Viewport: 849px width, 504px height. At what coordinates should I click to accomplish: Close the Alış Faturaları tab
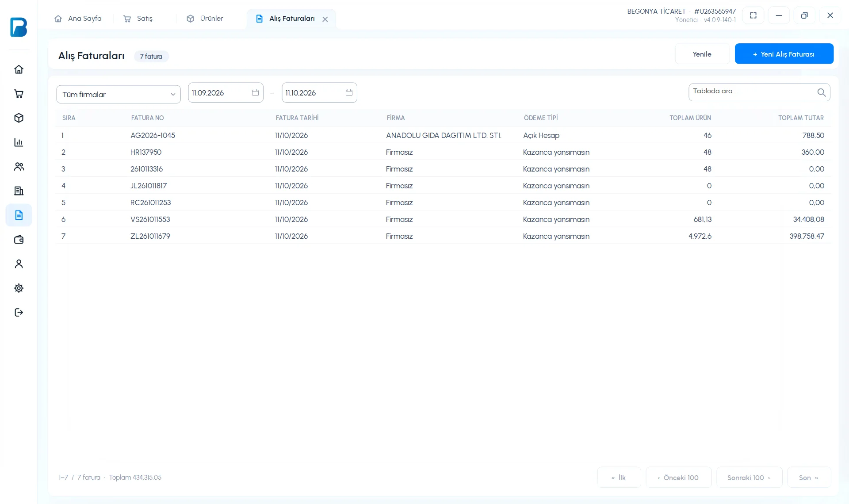[x=325, y=19]
